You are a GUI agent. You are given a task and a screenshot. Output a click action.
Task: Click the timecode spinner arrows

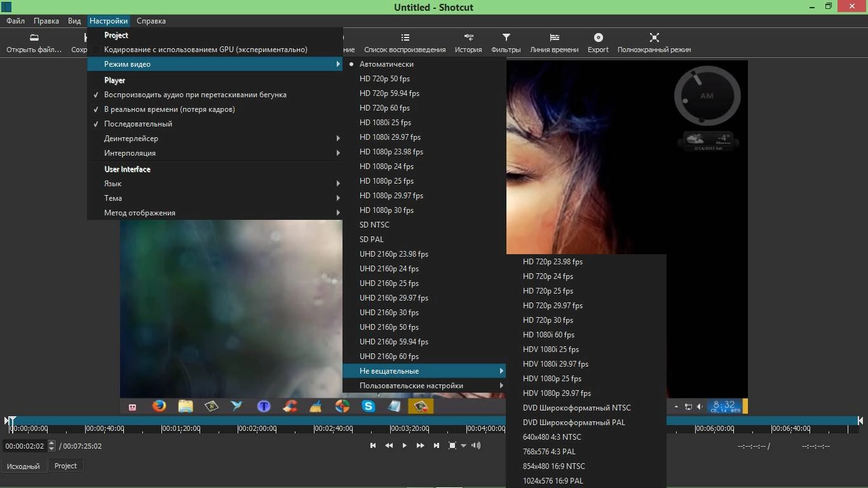coord(52,446)
